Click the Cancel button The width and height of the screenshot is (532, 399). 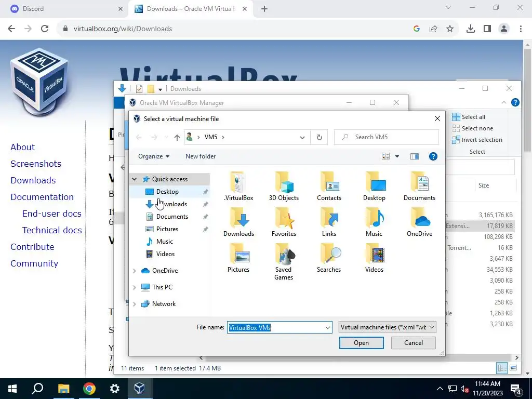(413, 343)
